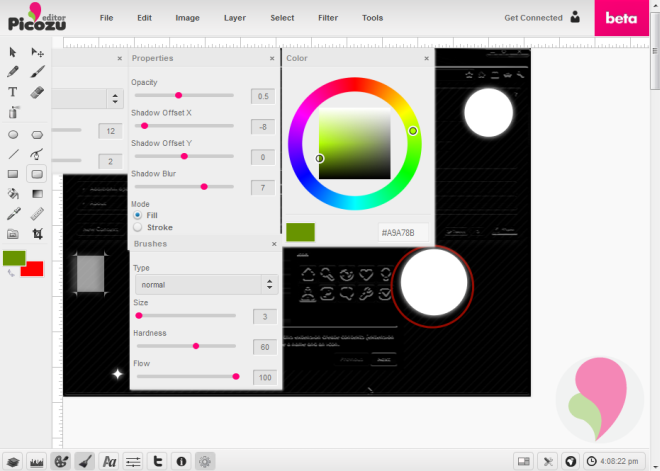The image size is (660, 471).
Task: Select the Gradient tool
Action: coord(37,193)
